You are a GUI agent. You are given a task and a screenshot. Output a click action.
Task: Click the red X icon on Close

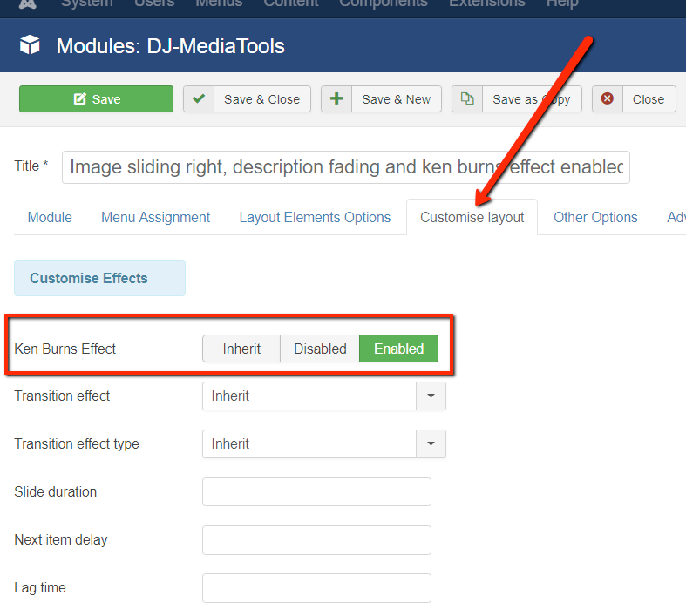608,98
